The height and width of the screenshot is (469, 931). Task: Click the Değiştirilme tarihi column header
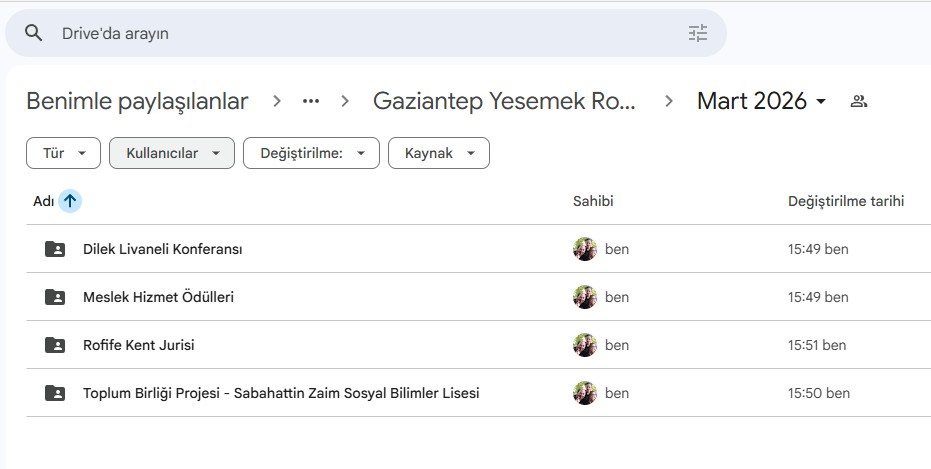pyautogui.click(x=846, y=201)
